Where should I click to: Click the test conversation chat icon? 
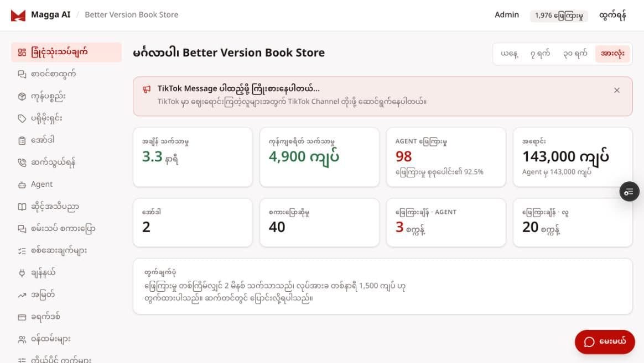coord(22,229)
